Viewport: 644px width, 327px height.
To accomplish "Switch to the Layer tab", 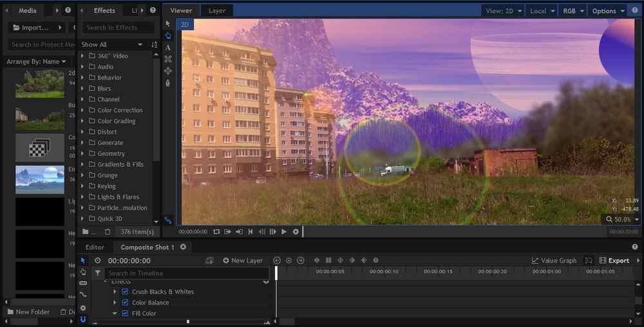I will (x=217, y=11).
